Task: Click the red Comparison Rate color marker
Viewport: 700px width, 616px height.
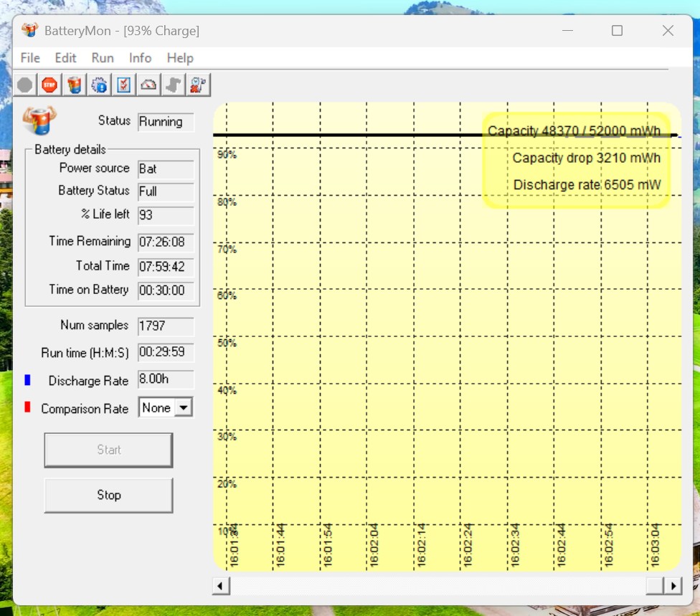Action: pos(27,407)
